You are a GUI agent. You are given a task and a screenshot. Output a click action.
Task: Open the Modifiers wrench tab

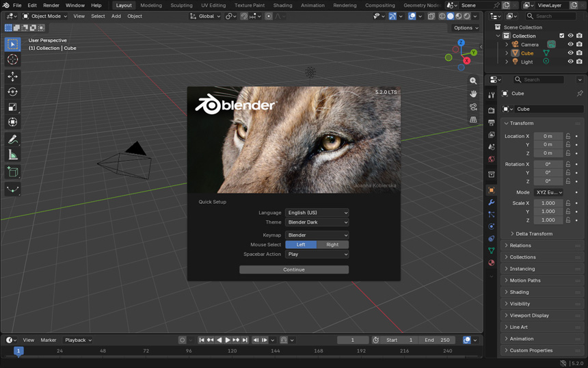[x=491, y=202]
